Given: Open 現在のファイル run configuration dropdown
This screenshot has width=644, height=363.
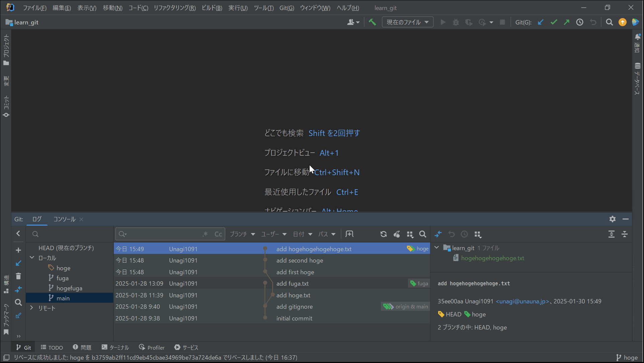Looking at the screenshot, I should (407, 22).
